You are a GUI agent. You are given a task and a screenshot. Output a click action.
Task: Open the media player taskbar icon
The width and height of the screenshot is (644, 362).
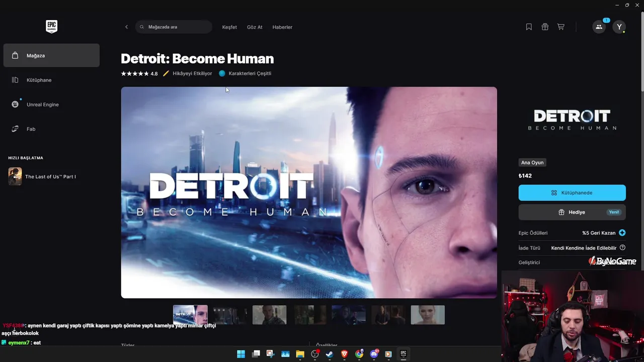[x=388, y=354]
